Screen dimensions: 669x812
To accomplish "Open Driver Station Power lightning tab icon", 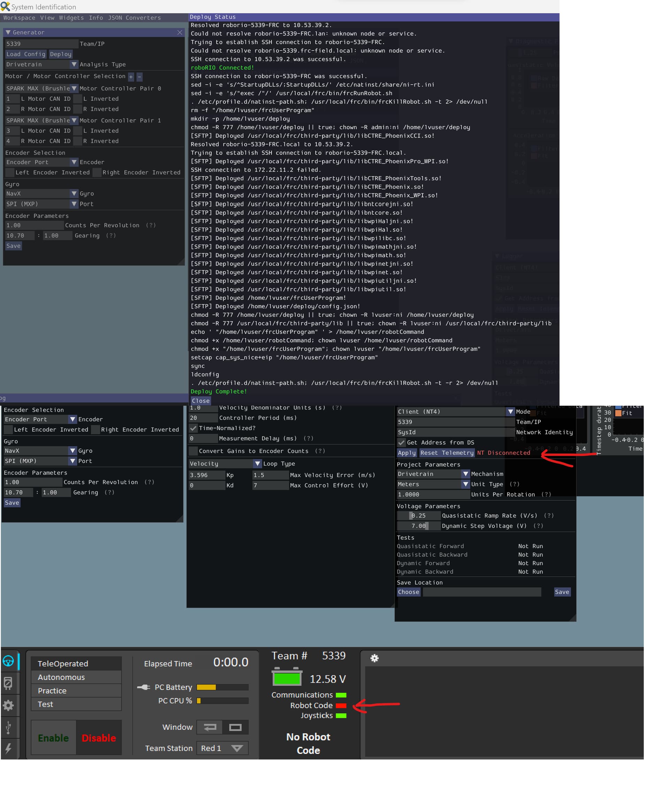I will click(8, 749).
